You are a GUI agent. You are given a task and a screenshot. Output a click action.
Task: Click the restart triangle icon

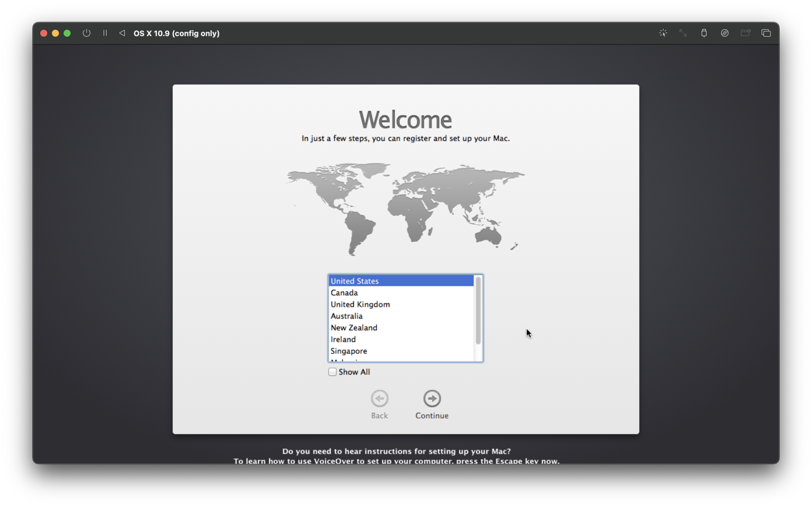click(x=122, y=33)
